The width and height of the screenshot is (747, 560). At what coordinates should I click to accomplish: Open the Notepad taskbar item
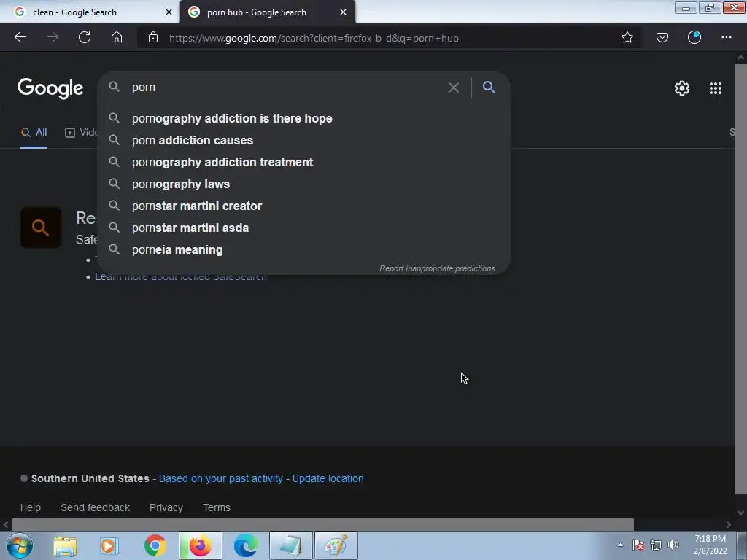click(x=290, y=545)
